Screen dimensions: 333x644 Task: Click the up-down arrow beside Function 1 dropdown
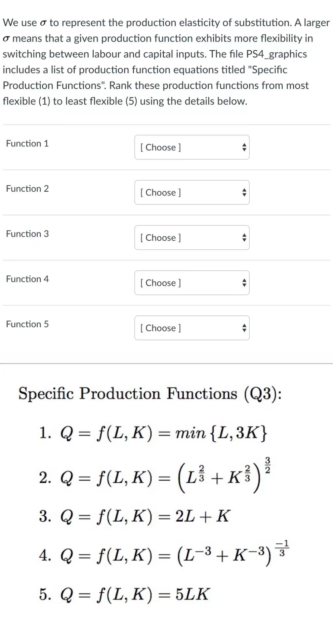point(244,147)
